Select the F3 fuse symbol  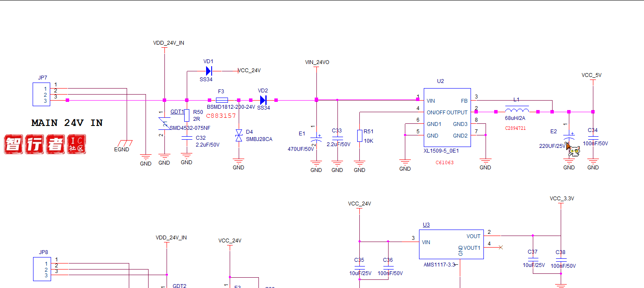click(222, 100)
